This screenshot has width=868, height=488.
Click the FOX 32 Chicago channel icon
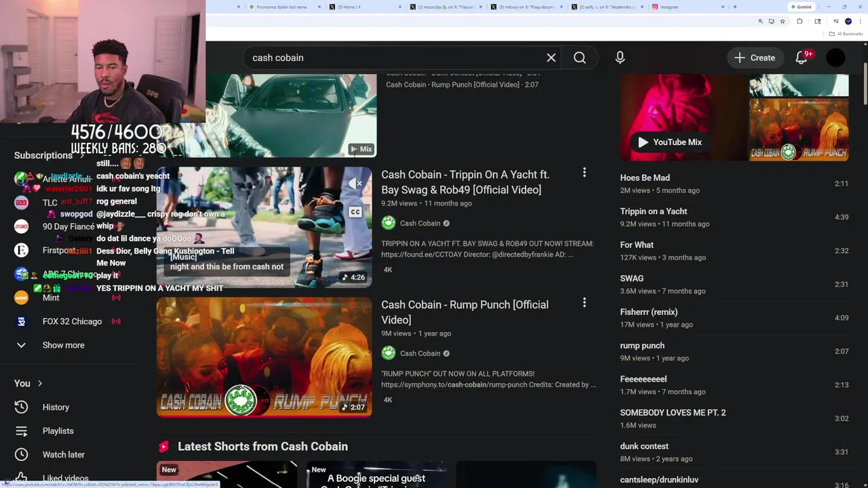point(21,321)
